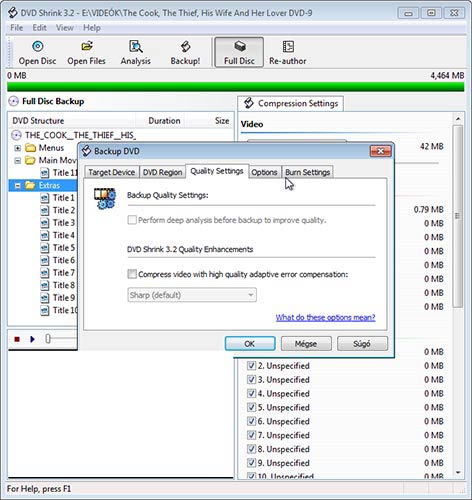The width and height of the screenshot is (472, 500).
Task: Open the Sharp (default) dropdown
Action: [x=192, y=295]
